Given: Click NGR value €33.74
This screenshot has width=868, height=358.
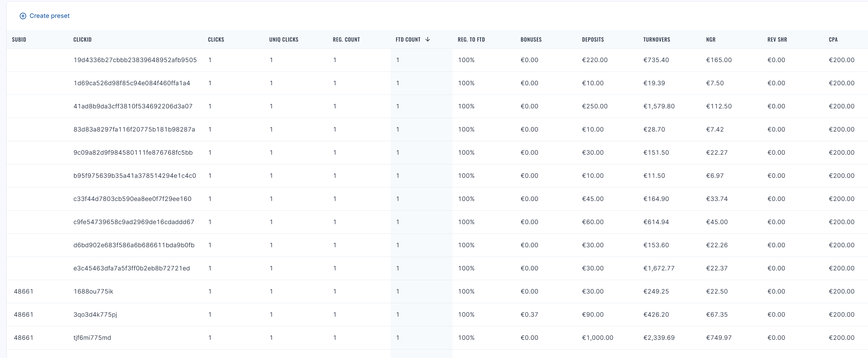Looking at the screenshot, I should [717, 199].
